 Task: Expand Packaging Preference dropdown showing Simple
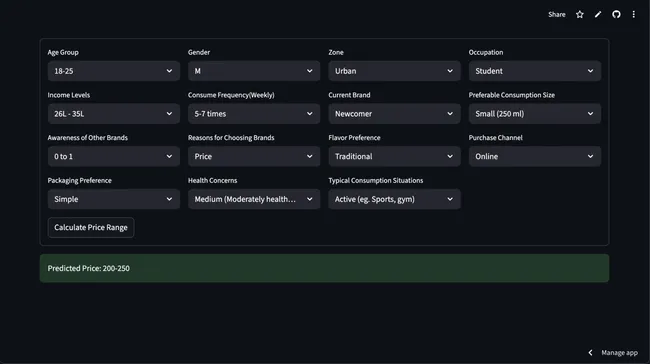114,199
